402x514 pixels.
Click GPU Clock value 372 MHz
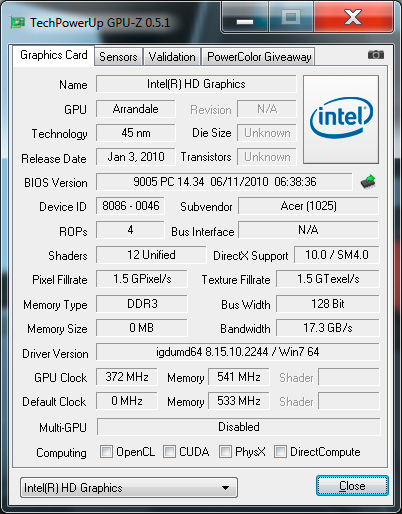click(127, 377)
